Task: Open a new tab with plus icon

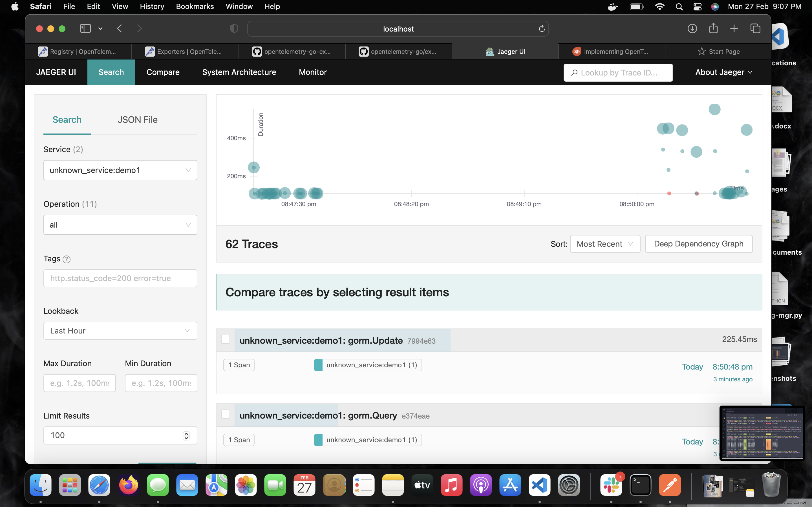Action: point(734,28)
